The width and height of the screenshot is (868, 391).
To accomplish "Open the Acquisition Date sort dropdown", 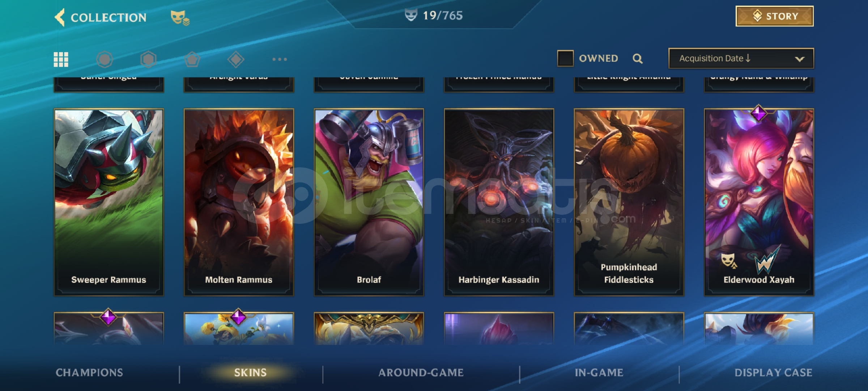I will 741,58.
